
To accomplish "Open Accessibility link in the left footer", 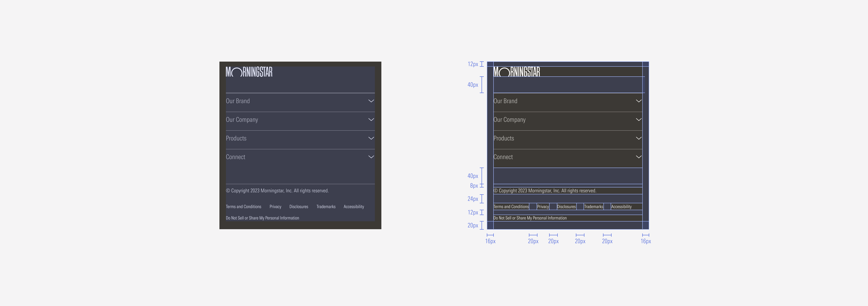I will click(353, 206).
